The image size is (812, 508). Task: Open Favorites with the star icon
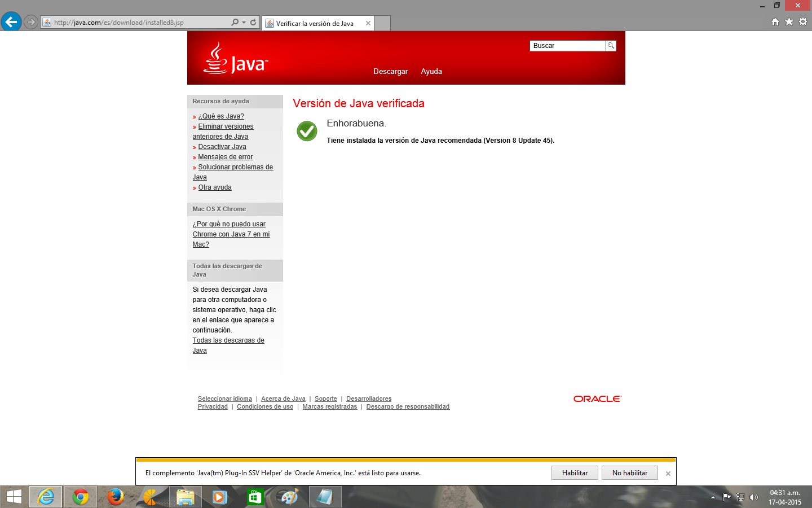pos(789,21)
